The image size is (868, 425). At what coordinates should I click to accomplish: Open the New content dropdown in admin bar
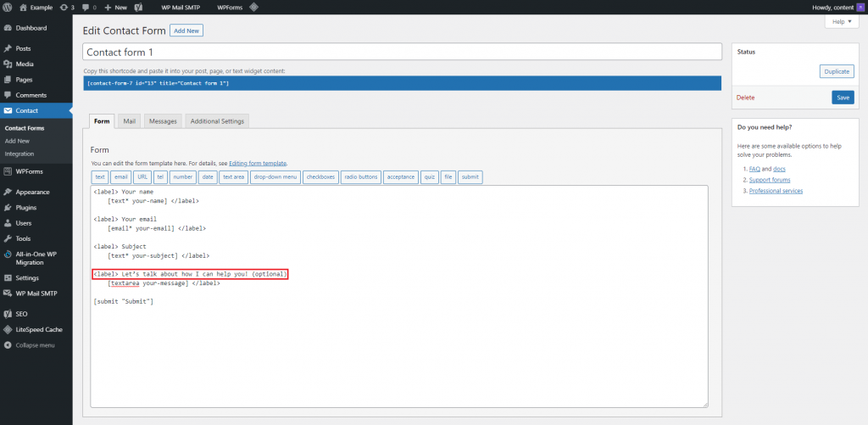click(115, 8)
